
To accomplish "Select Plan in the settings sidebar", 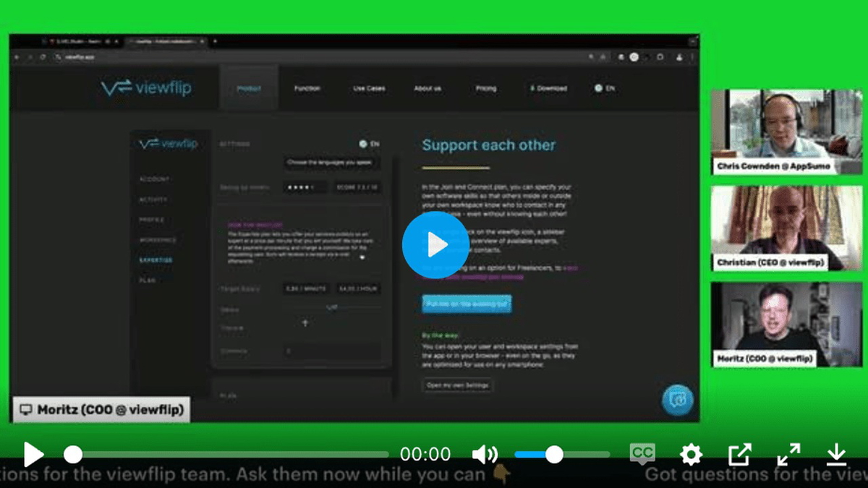I will tap(147, 280).
